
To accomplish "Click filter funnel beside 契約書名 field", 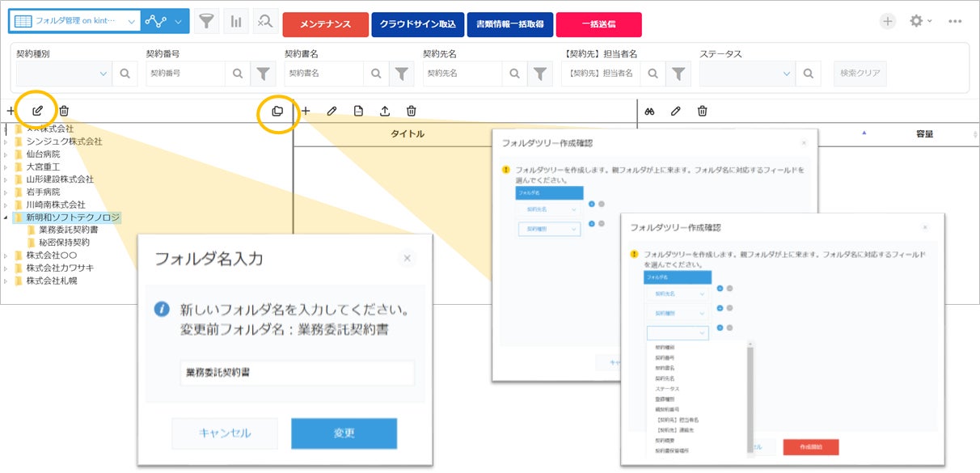I will 402,74.
